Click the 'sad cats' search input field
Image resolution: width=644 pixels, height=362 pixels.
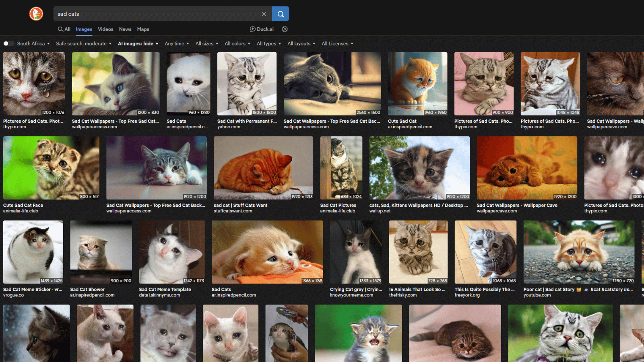pos(157,14)
